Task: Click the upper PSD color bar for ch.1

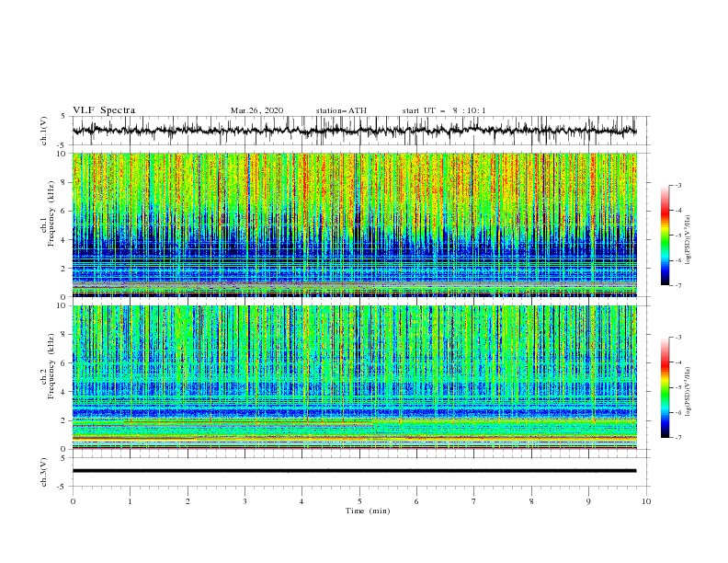Action: (665, 236)
